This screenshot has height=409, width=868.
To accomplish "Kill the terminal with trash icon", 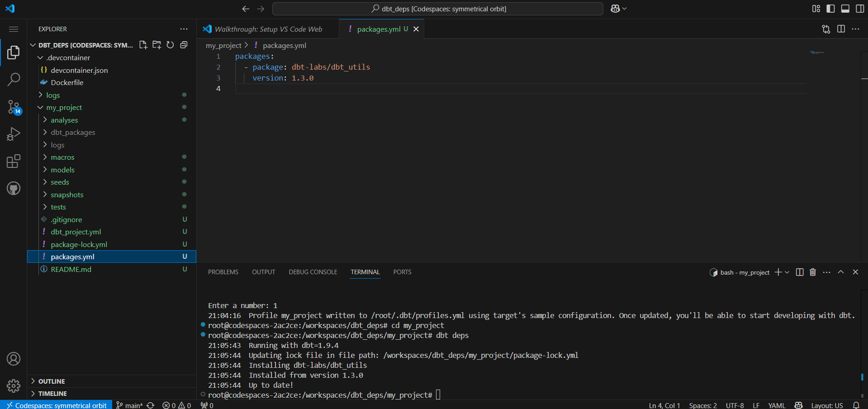I will coord(813,272).
